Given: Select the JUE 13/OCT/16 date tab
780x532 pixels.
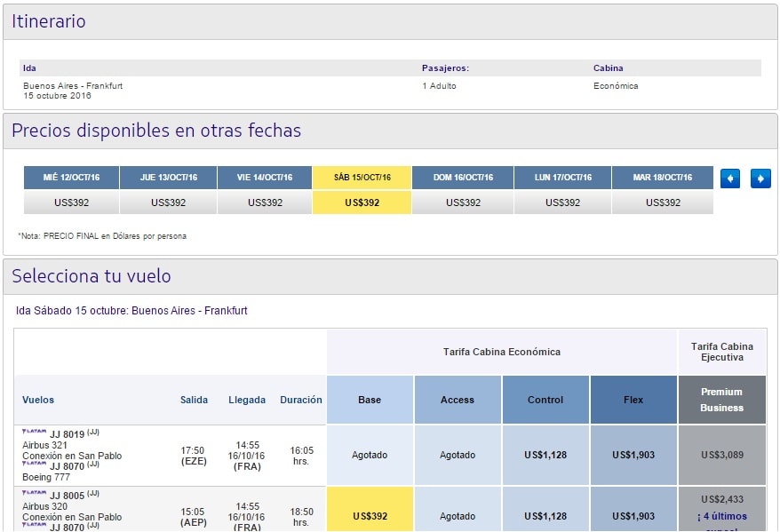Looking at the screenshot, I should point(168,178).
